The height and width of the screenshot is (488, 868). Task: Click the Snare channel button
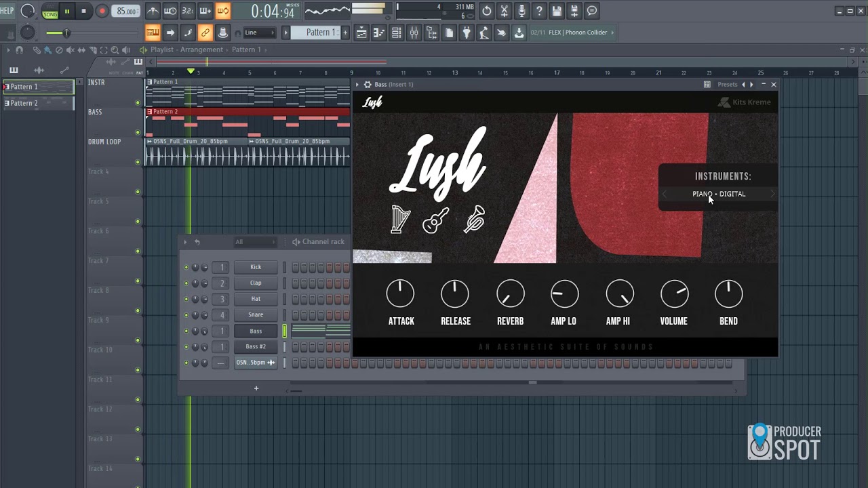256,315
